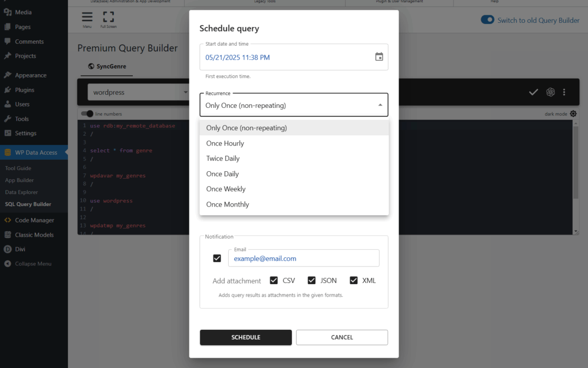This screenshot has width=588, height=368.
Task: Click the SyncGenre globe icon
Action: point(91,67)
